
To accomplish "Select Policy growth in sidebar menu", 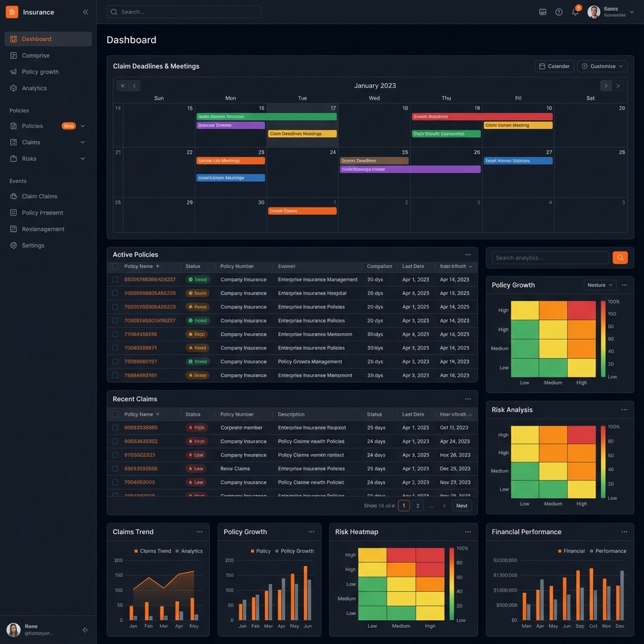I will pyautogui.click(x=40, y=72).
